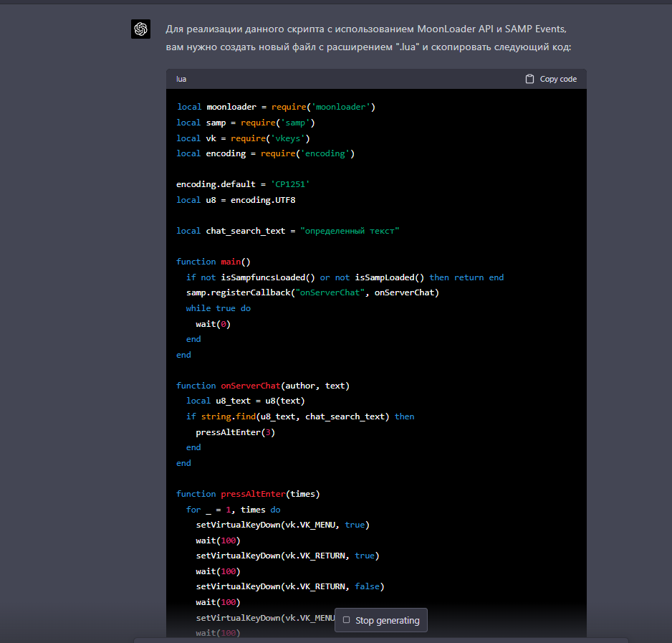Click the lua language label
Screen dimensions: 672x643
pos(181,79)
